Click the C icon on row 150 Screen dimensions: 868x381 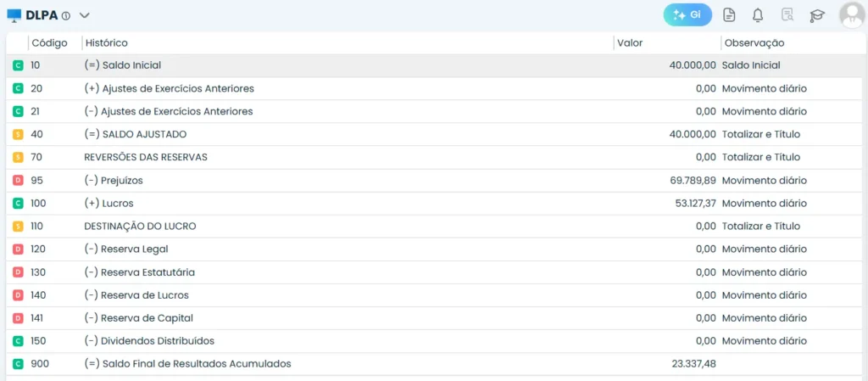[19, 341]
